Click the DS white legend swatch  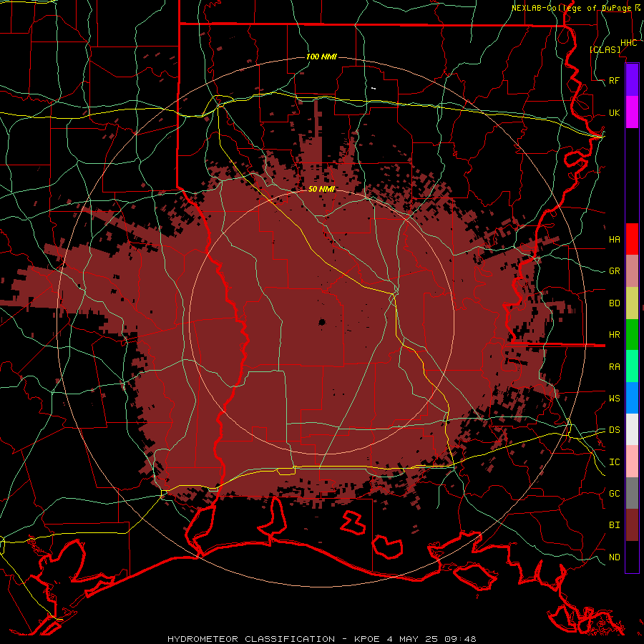pyautogui.click(x=632, y=429)
